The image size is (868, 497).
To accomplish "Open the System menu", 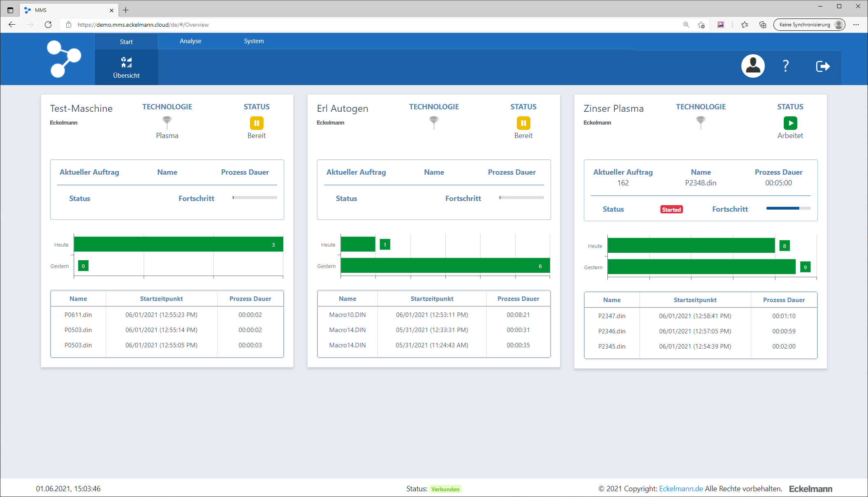I will pos(254,41).
